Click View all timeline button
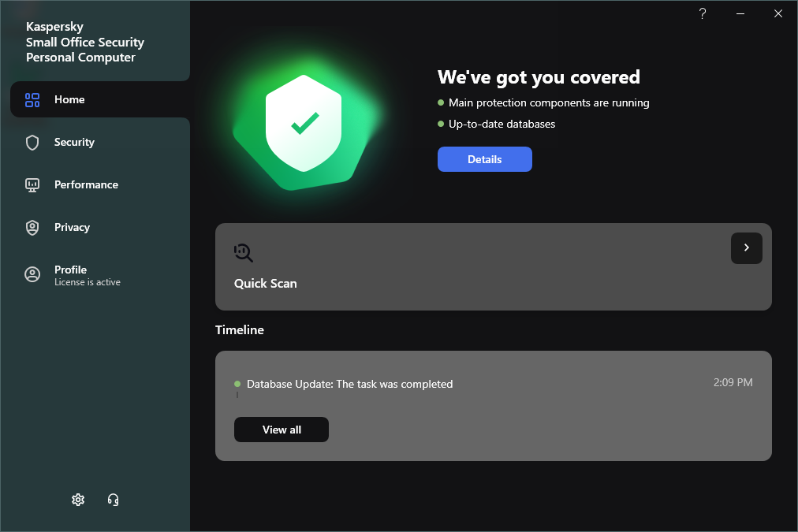The height and width of the screenshot is (532, 798). [282, 430]
